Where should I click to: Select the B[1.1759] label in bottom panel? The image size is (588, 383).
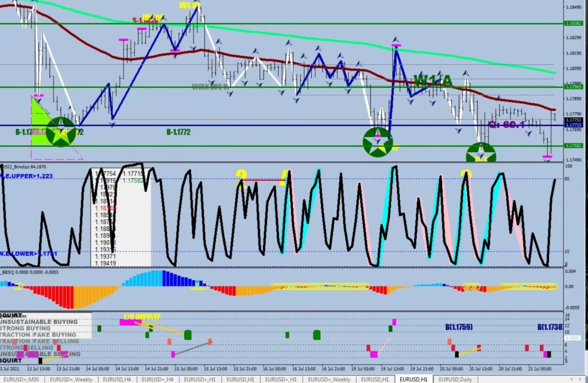pos(458,327)
